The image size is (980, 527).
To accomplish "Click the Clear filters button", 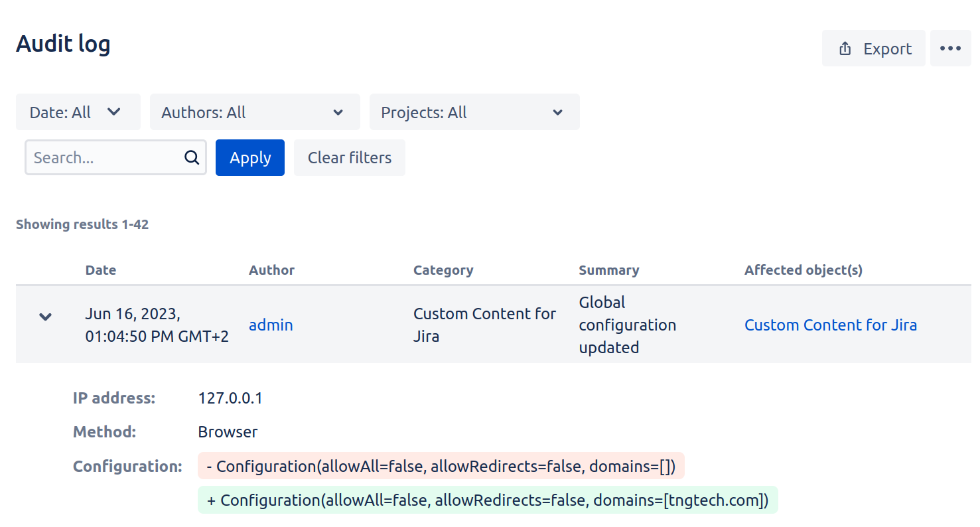I will (349, 157).
